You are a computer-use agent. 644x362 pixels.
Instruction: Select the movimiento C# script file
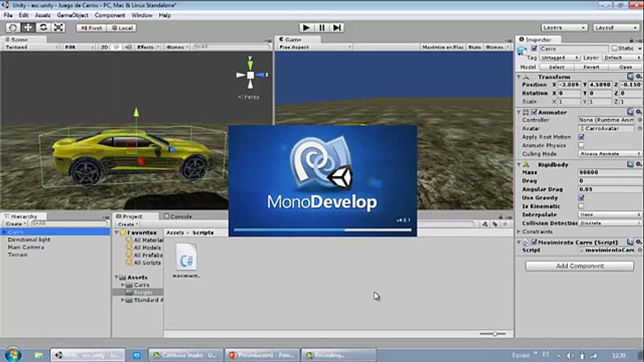(186, 260)
